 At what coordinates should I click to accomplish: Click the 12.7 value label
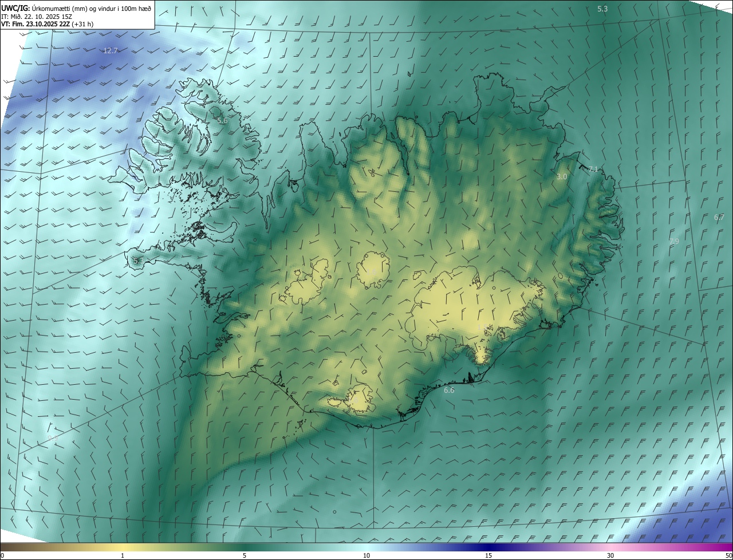click(x=111, y=51)
